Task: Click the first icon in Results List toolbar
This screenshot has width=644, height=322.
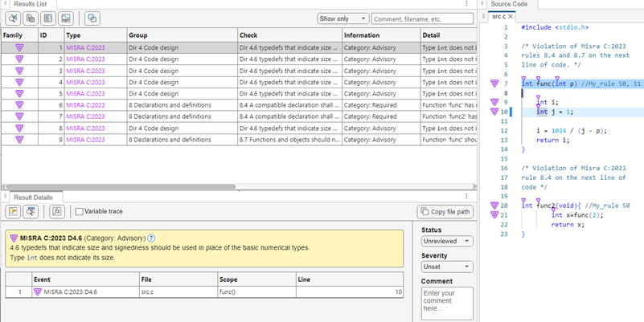Action: tap(14, 18)
